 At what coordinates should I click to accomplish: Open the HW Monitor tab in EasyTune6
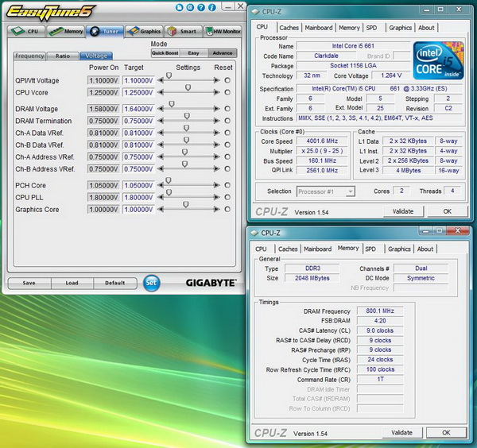click(223, 31)
